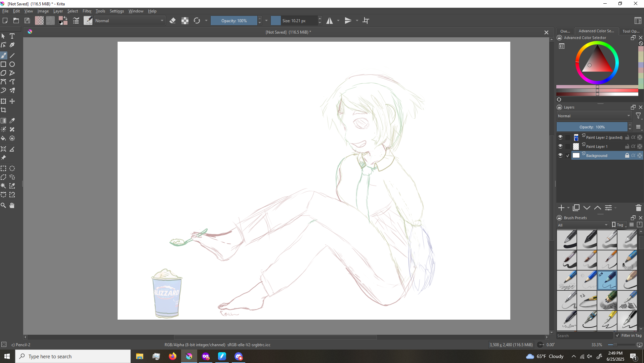Click the brush preset Search field

(585, 335)
